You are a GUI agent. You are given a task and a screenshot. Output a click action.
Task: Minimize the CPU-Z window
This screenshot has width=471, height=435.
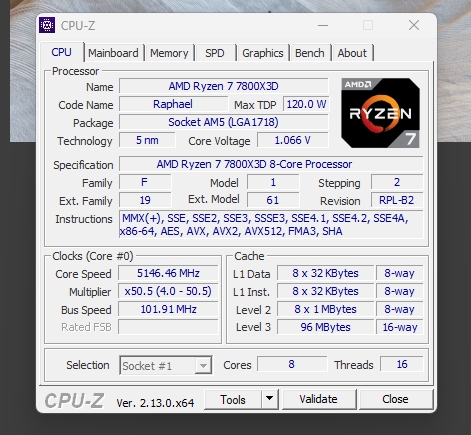click(x=323, y=25)
